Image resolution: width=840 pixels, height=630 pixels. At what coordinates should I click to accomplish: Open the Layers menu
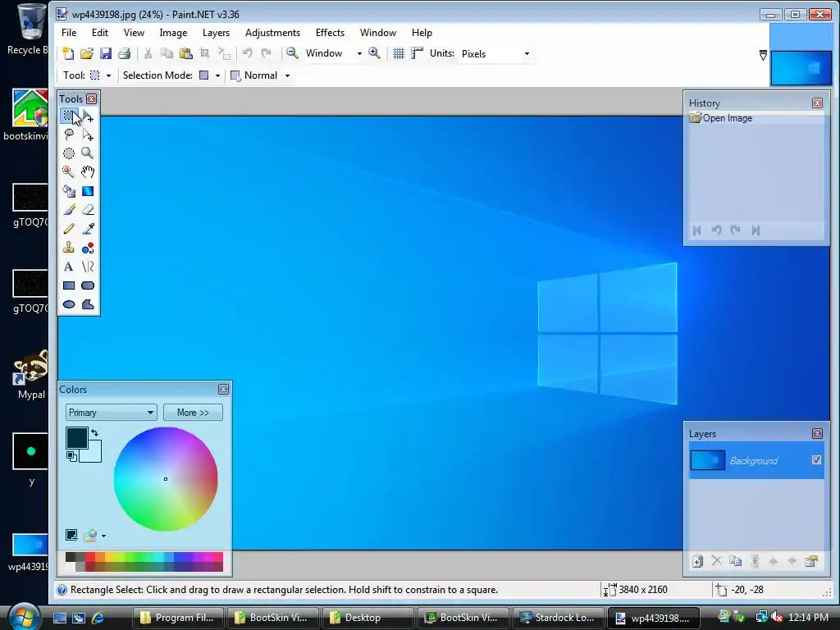[x=216, y=33]
